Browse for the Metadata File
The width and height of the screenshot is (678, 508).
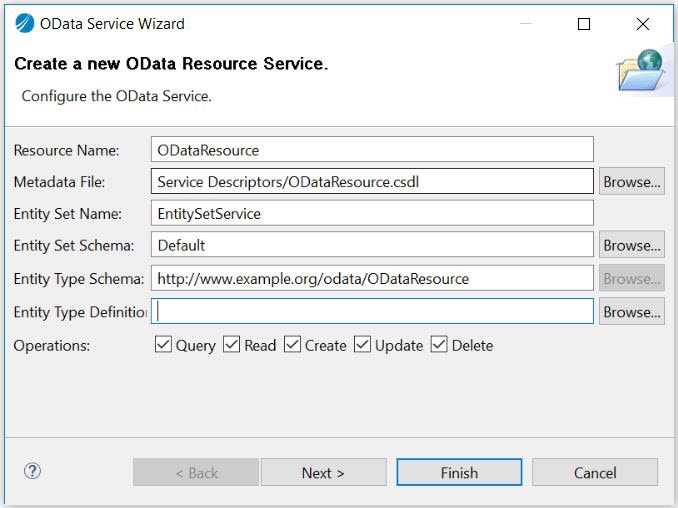click(631, 182)
